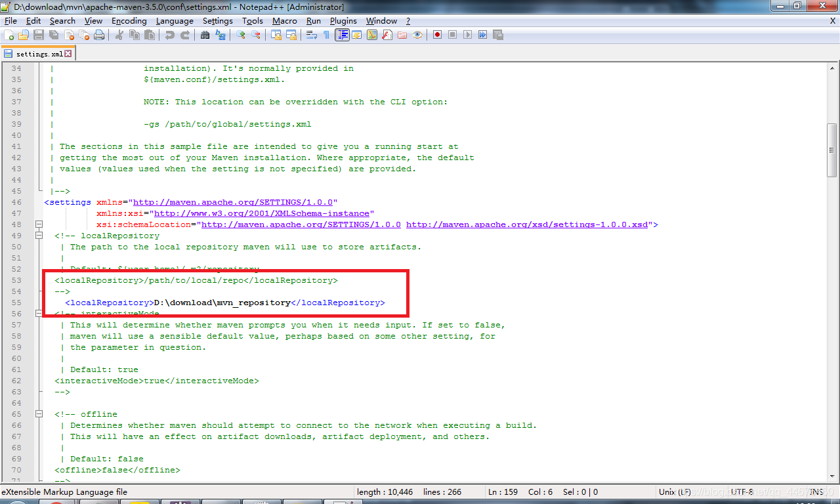
Task: Click the xmlns SETTINGS/1.0.0 link on line 46
Action: click(233, 202)
